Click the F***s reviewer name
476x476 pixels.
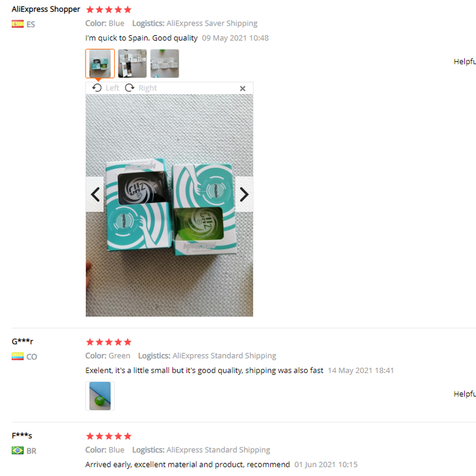[22, 436]
